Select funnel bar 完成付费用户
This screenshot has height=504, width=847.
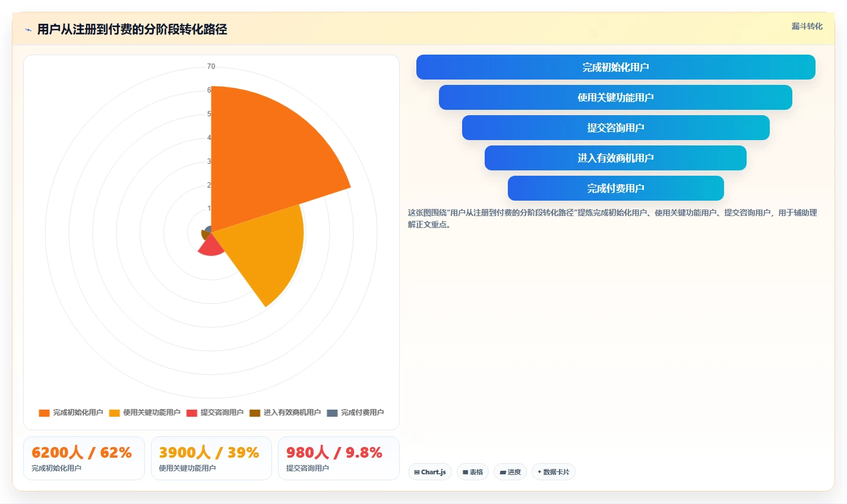[615, 188]
